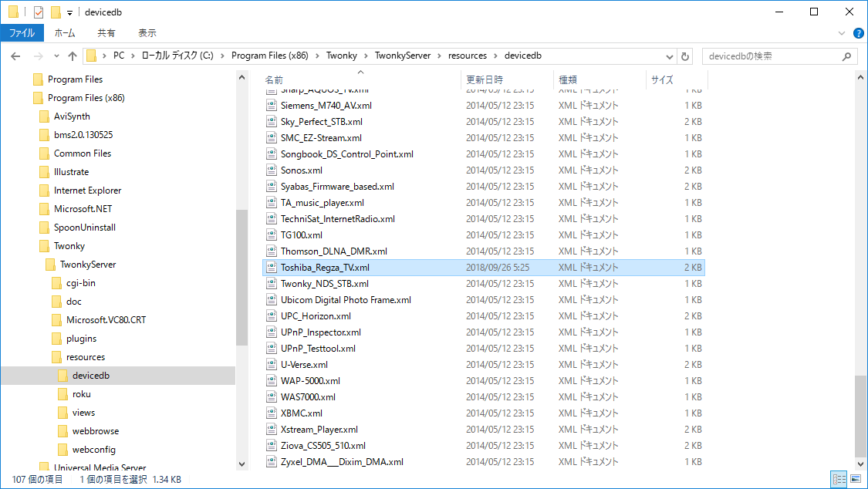Refresh the devicedb folder view

tap(685, 56)
